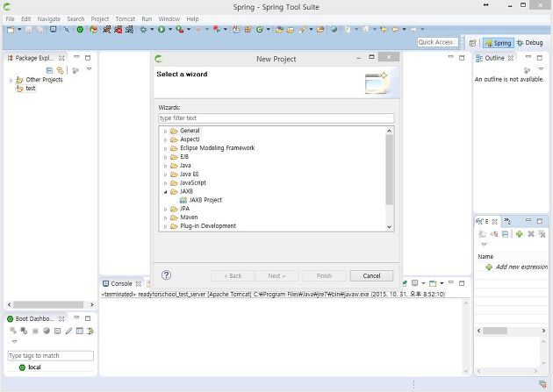Open the Project menu
The height and width of the screenshot is (392, 553).
[x=100, y=19]
